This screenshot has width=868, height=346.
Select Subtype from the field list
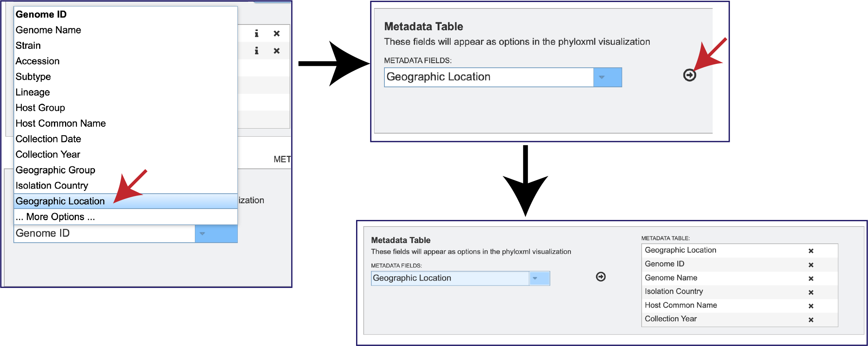tap(33, 76)
